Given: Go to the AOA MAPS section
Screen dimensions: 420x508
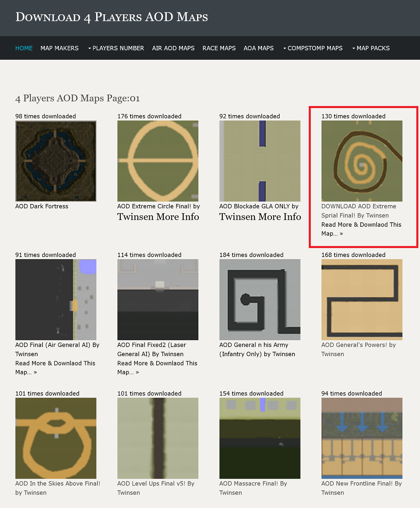Looking at the screenshot, I should 258,48.
